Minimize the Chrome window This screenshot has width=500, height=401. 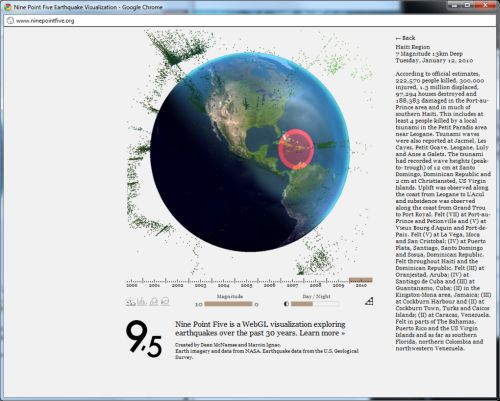[454, 5]
